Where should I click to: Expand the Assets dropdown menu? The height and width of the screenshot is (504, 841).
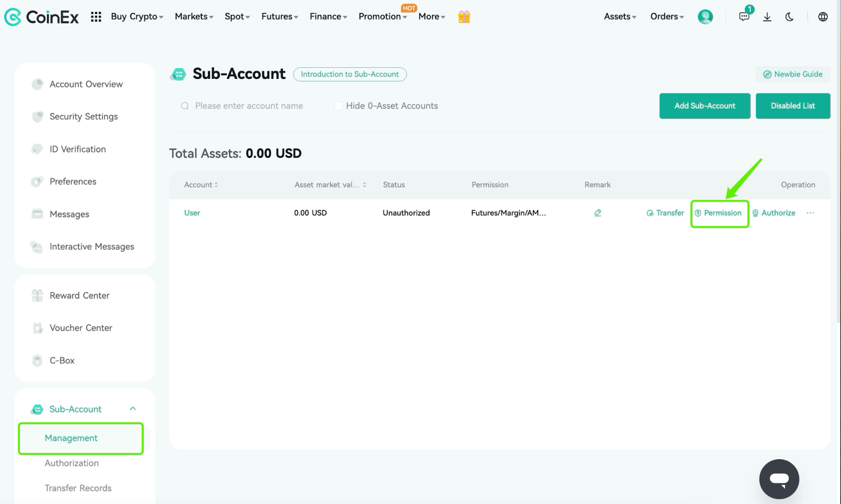tap(620, 17)
